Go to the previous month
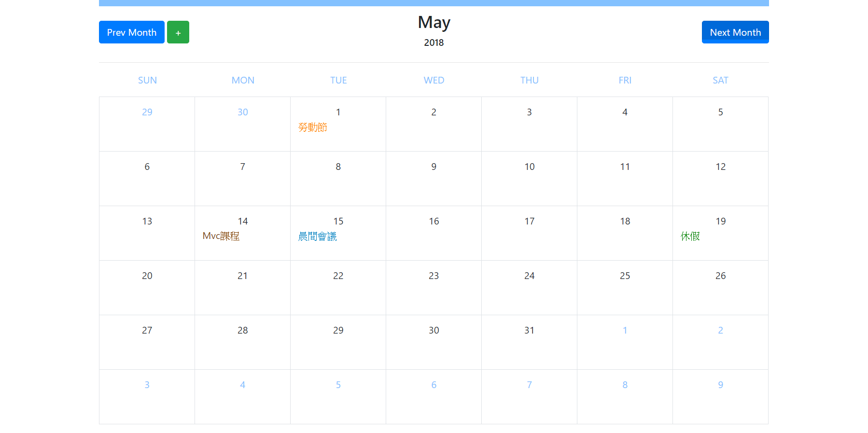The image size is (868, 433). click(131, 32)
